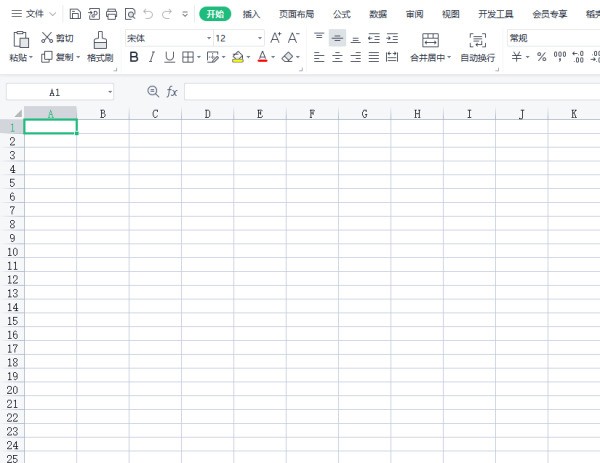Switch to the 数据 tab
600x463 pixels.
[x=378, y=14]
